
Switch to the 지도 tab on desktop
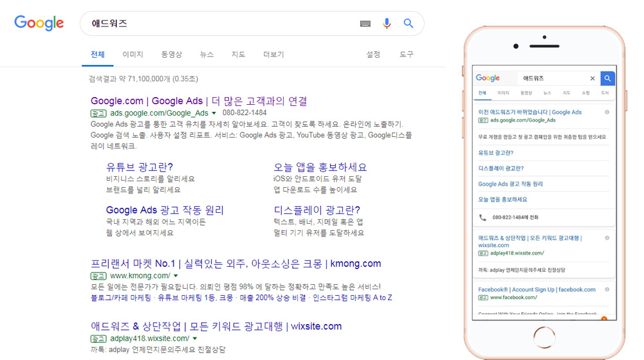[x=238, y=55]
